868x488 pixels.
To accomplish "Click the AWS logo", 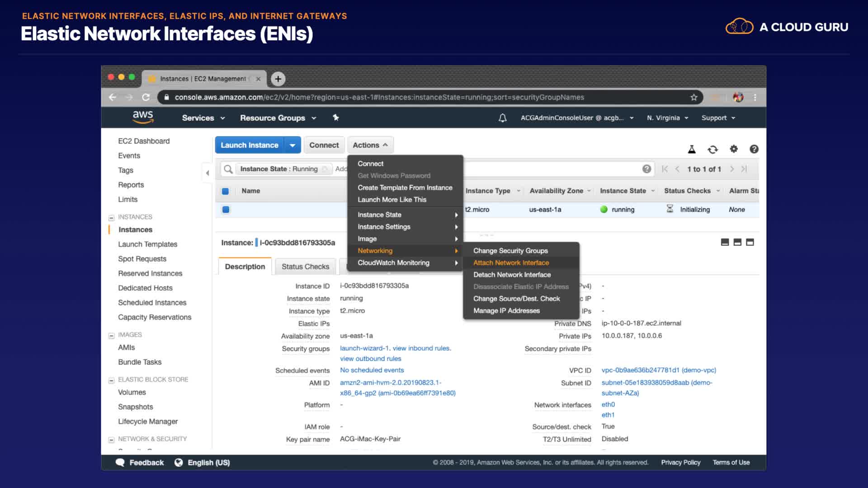I will [143, 117].
